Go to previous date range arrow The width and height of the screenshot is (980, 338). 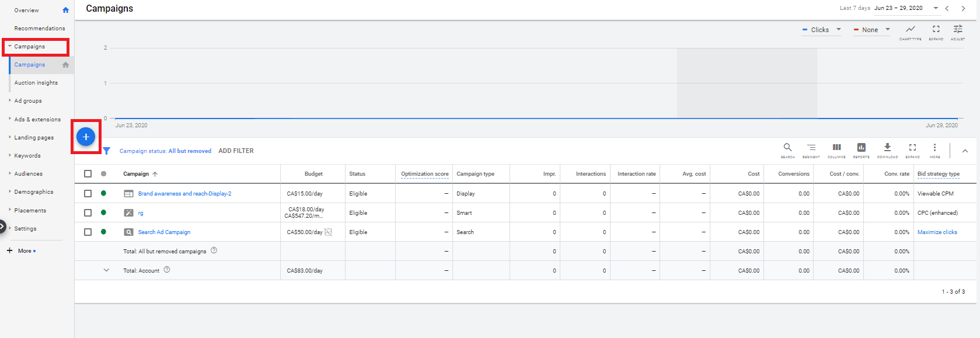click(x=947, y=8)
